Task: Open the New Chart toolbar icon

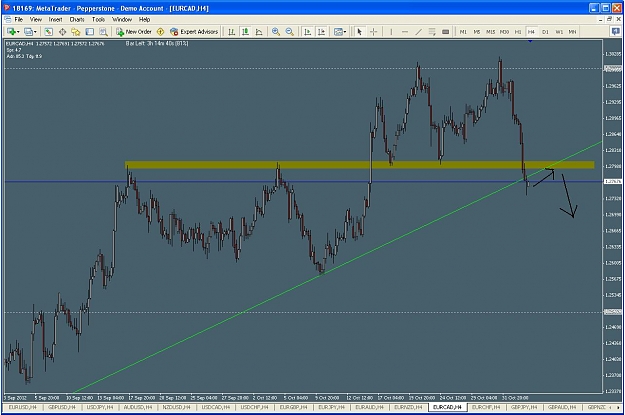Action: point(11,31)
